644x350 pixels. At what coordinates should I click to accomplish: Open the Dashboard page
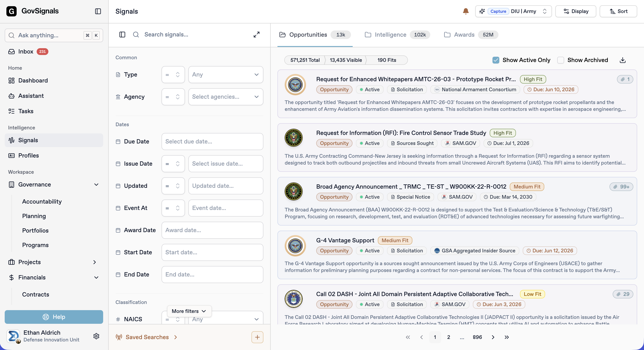click(x=54, y=81)
